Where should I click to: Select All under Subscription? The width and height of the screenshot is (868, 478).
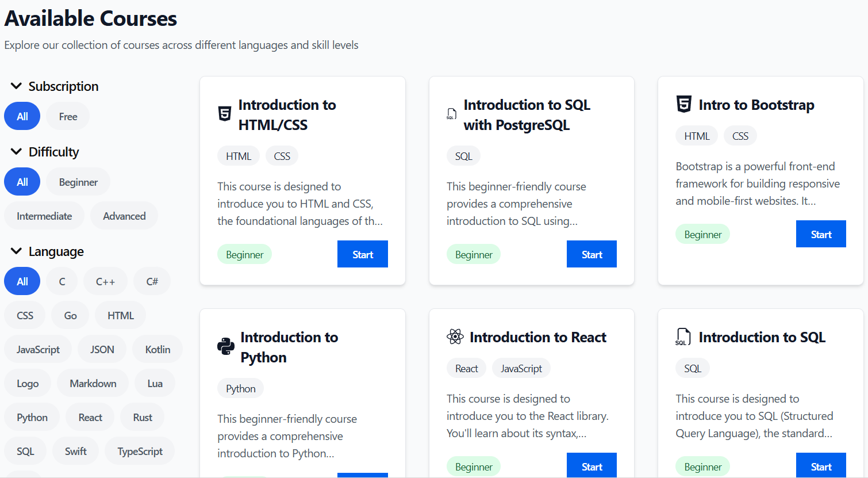(22, 116)
